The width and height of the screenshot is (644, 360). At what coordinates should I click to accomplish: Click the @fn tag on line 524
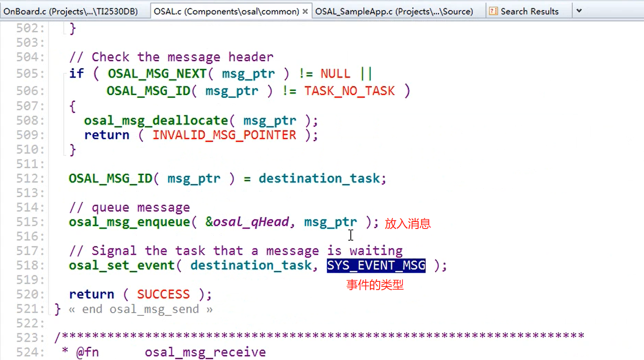(x=87, y=352)
